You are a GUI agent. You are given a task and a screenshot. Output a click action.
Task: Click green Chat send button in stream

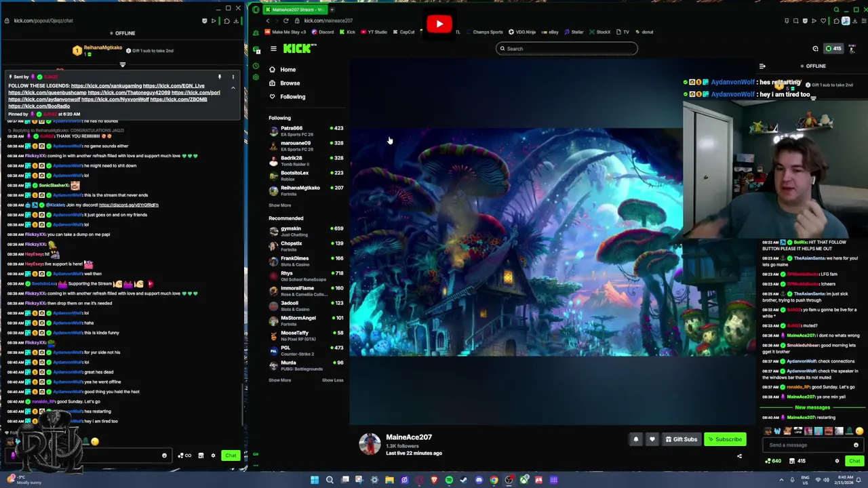point(854,461)
